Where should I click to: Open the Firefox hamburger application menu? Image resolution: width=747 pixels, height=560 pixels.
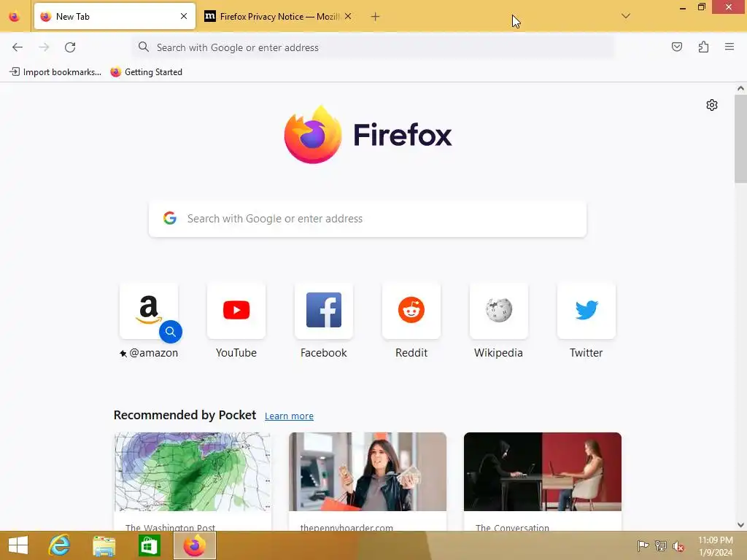[729, 47]
